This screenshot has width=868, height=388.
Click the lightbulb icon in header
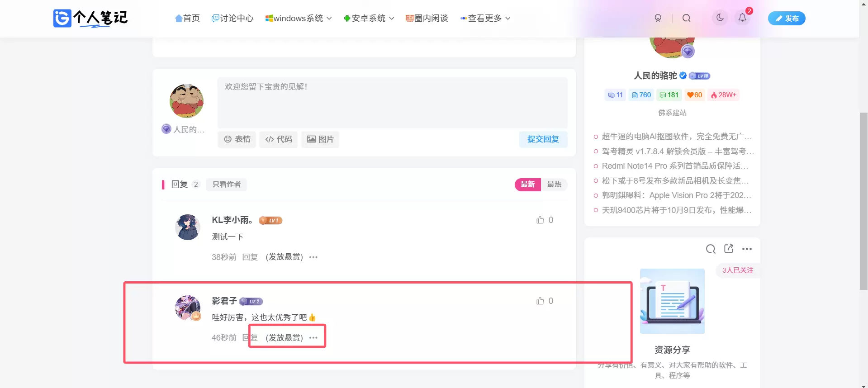point(658,18)
